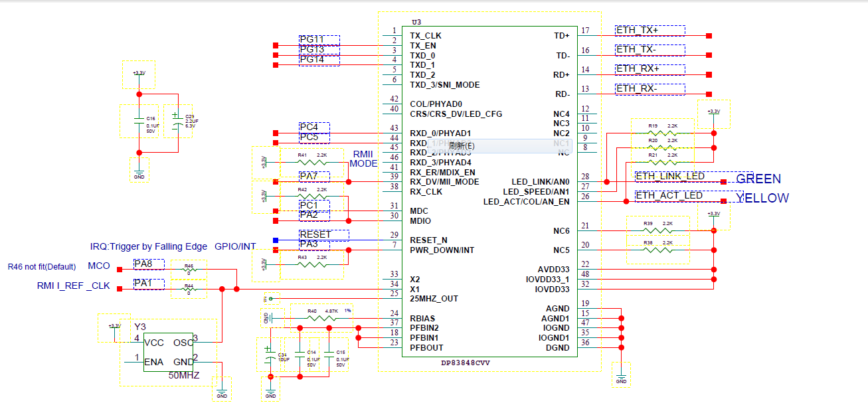Click the R46 not fit(Default) note

coord(42,267)
